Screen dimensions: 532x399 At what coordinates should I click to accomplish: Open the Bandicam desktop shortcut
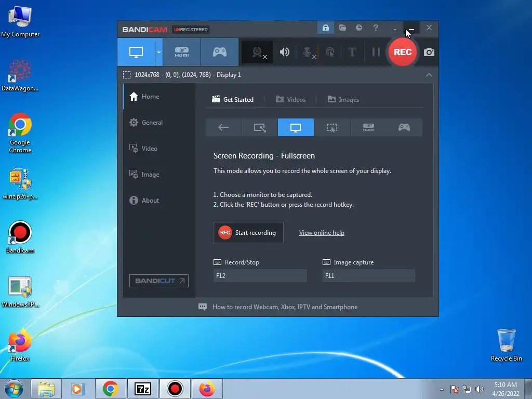click(x=20, y=237)
